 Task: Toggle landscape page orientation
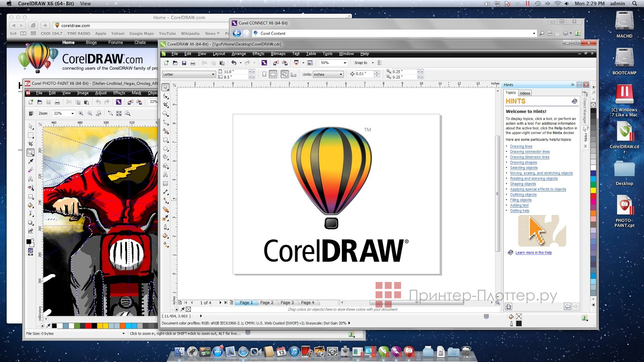pyautogui.click(x=272, y=74)
